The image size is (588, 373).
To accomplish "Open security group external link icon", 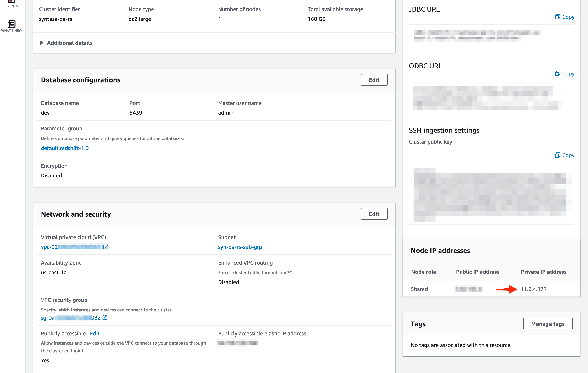I will (105, 318).
